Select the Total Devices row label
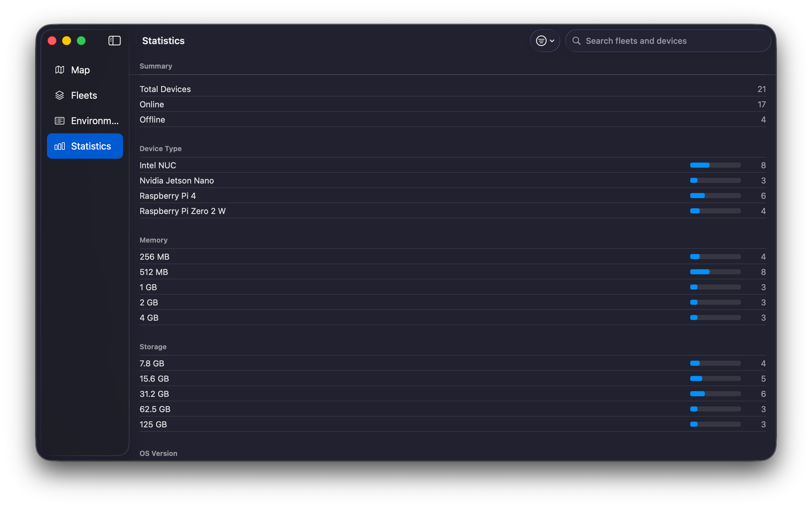 click(165, 89)
